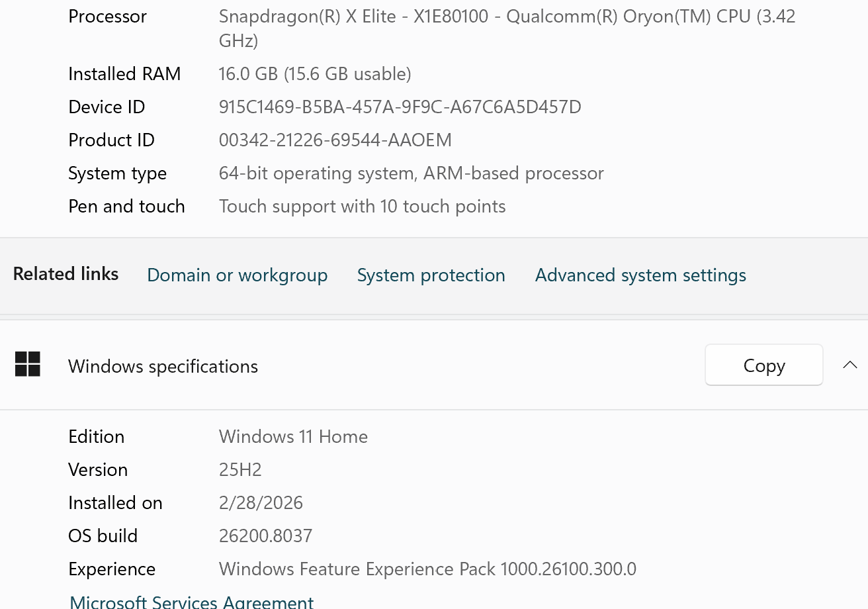
Task: Select the System type description
Action: tap(412, 173)
